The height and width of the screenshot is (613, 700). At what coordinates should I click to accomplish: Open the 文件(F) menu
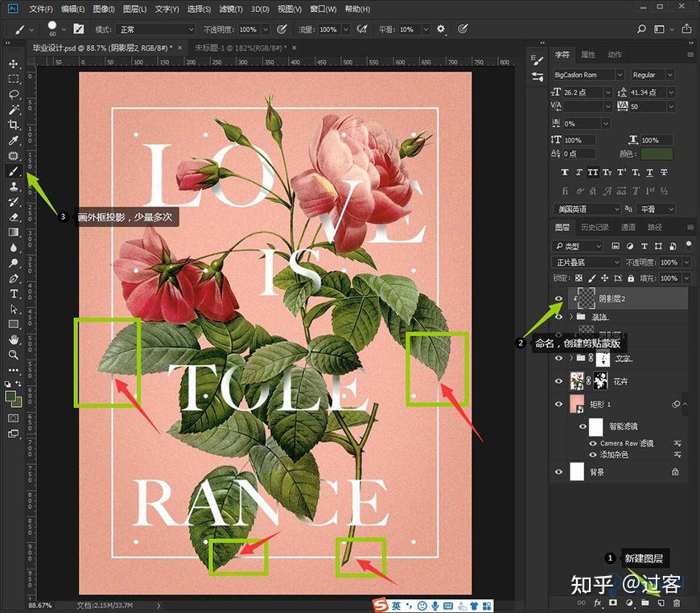[x=40, y=9]
